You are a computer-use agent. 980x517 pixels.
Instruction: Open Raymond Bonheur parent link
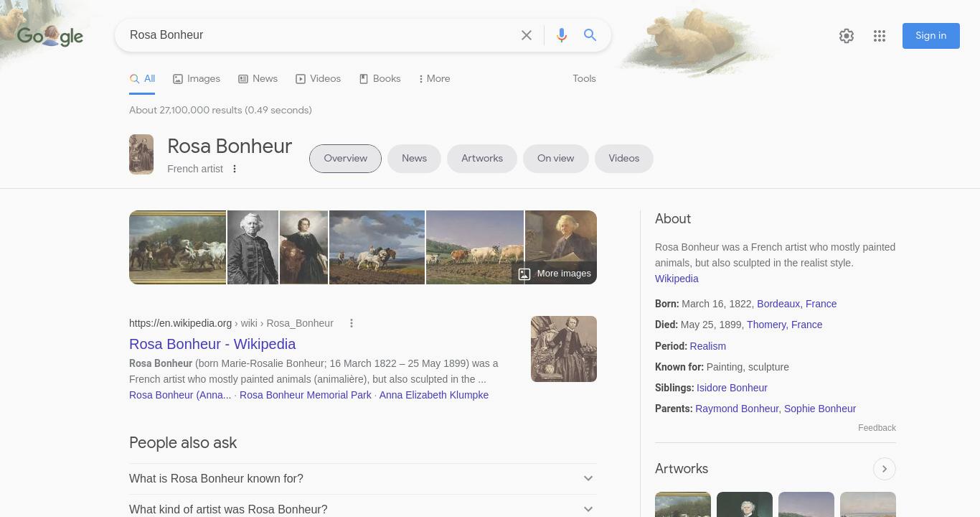click(737, 409)
